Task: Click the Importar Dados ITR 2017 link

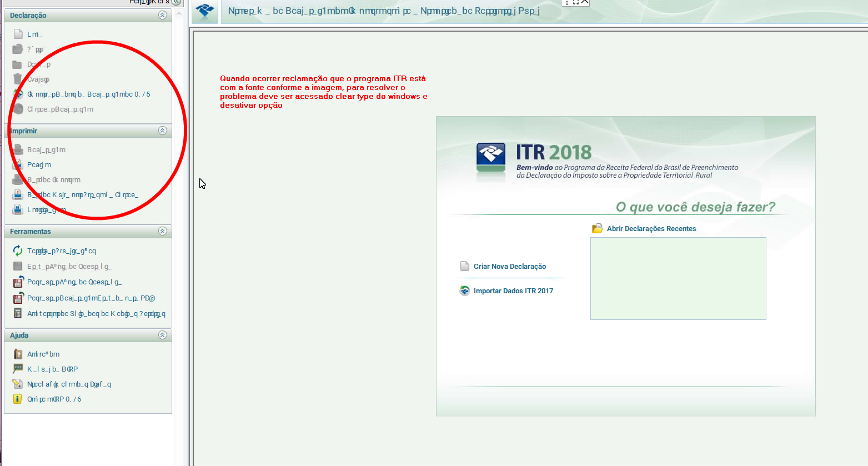Action: pyautogui.click(x=513, y=291)
